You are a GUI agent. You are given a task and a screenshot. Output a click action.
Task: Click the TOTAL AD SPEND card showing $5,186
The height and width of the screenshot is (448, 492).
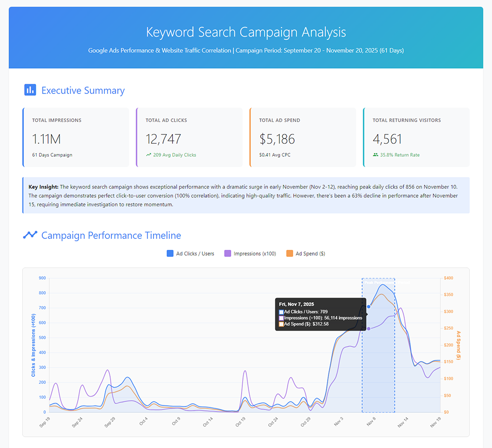302,136
